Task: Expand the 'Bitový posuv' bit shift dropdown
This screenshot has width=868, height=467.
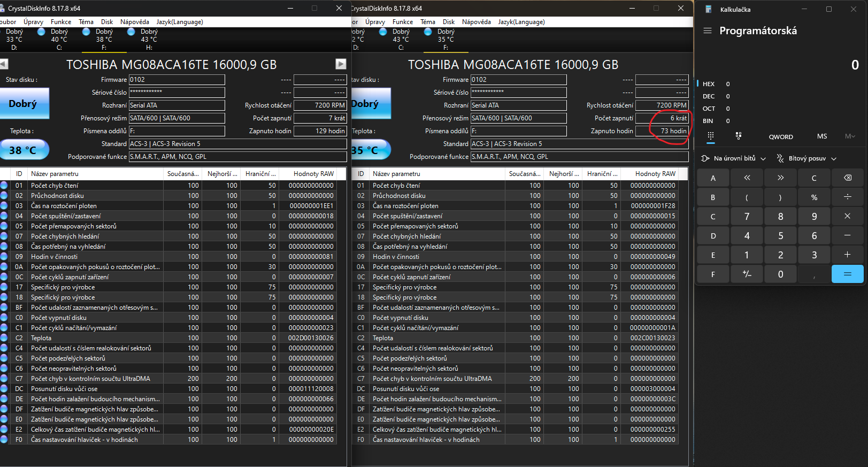Action: (x=806, y=158)
